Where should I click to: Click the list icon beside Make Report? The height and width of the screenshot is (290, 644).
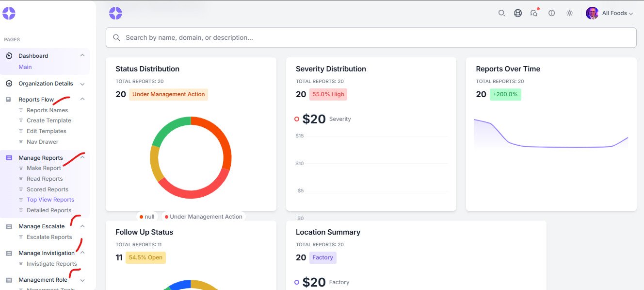tap(21, 168)
